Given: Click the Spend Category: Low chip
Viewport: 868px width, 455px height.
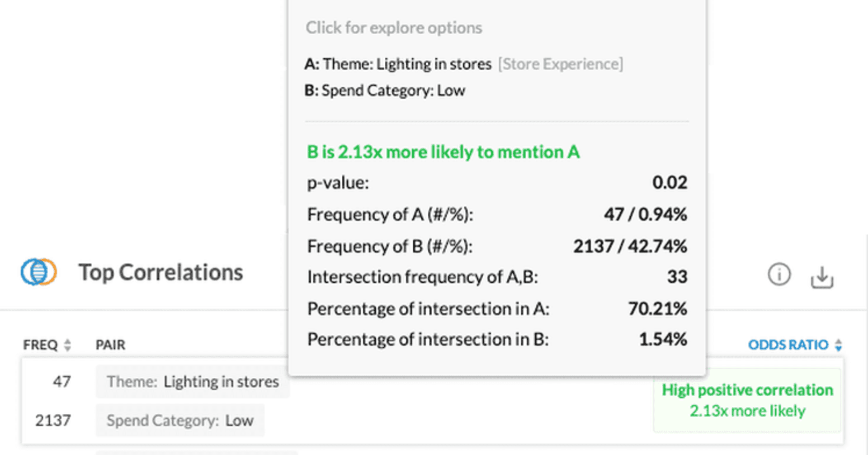Looking at the screenshot, I should point(179,420).
